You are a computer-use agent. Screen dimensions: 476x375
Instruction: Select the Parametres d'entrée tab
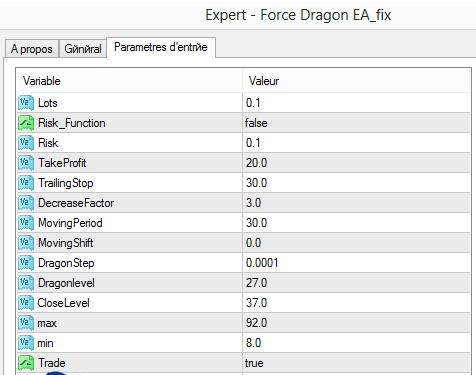pyautogui.click(x=161, y=47)
